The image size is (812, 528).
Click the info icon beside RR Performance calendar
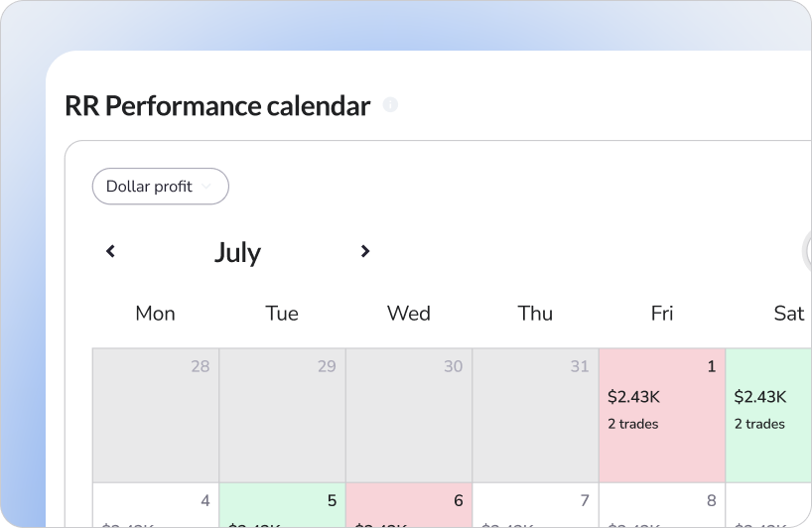pos(390,104)
